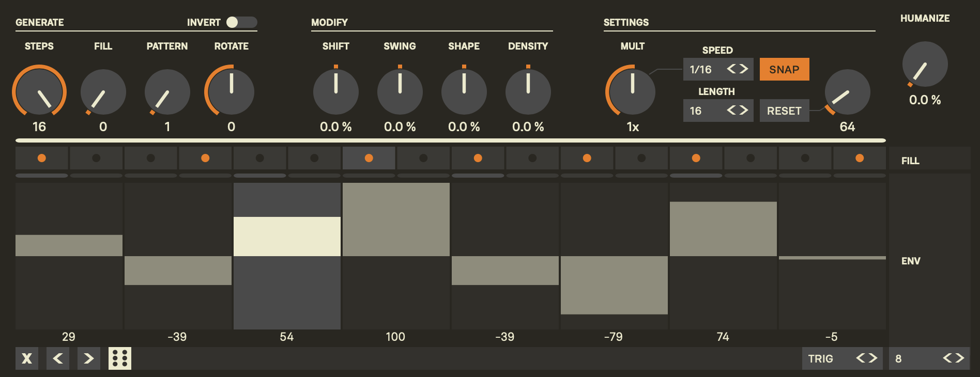Click the envelope bar valued 29
The width and height of the screenshot is (980, 377).
pyautogui.click(x=69, y=245)
